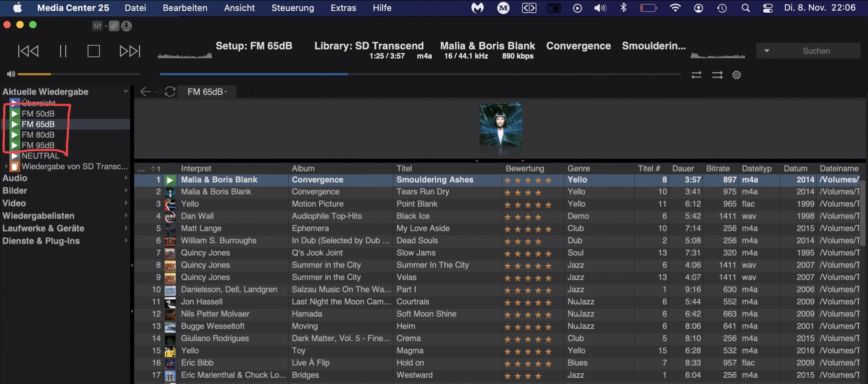Screen dimensions: 868x384
Task: Open the Ansicht menu
Action: pyautogui.click(x=239, y=8)
